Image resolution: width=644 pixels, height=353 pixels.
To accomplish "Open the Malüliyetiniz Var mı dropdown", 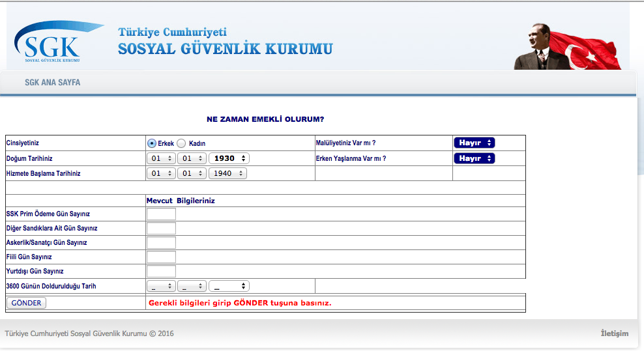I will click(474, 143).
